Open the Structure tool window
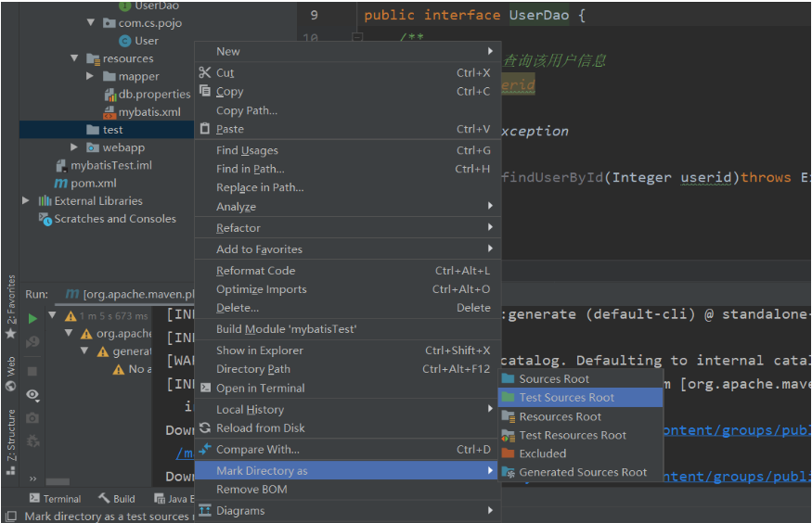The width and height of the screenshot is (812, 523). pos(11,441)
